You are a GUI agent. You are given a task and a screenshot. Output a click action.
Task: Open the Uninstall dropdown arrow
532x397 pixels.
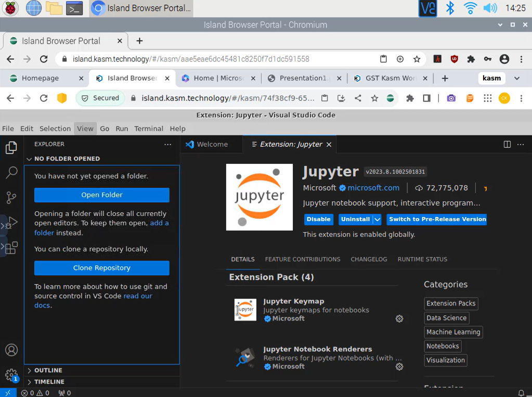[377, 220]
